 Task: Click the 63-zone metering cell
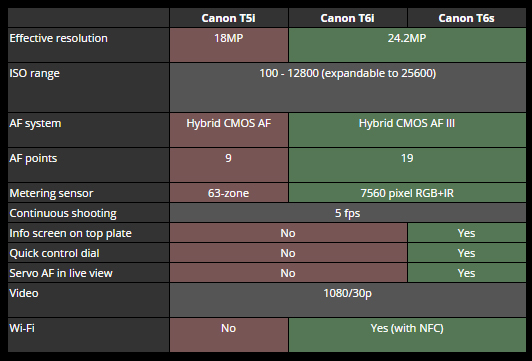229,193
